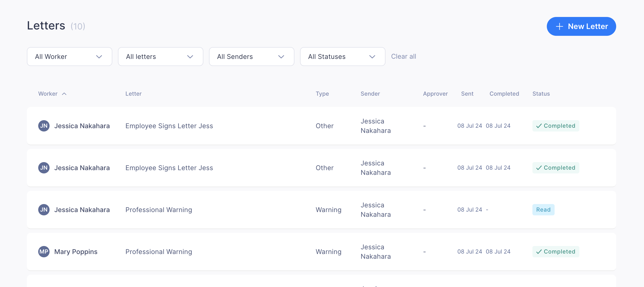Click the Read status badge on Professional Warning
The image size is (644, 287).
pos(543,209)
